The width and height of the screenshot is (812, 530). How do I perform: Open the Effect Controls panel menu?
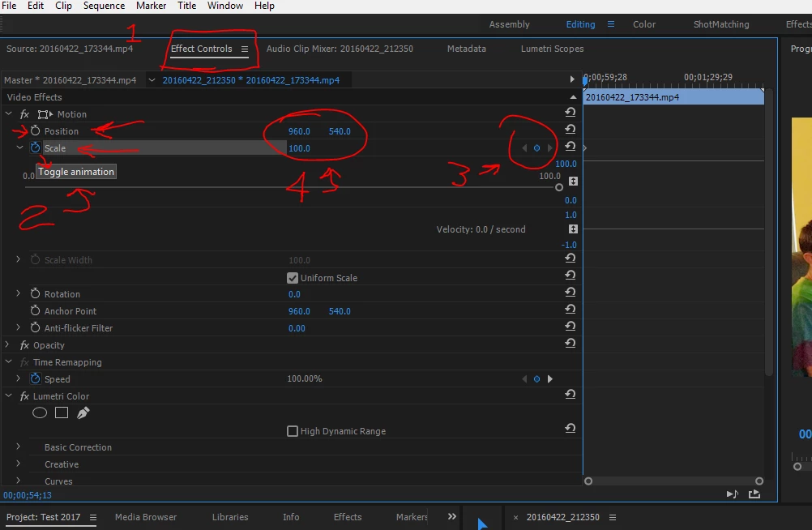[x=245, y=49]
